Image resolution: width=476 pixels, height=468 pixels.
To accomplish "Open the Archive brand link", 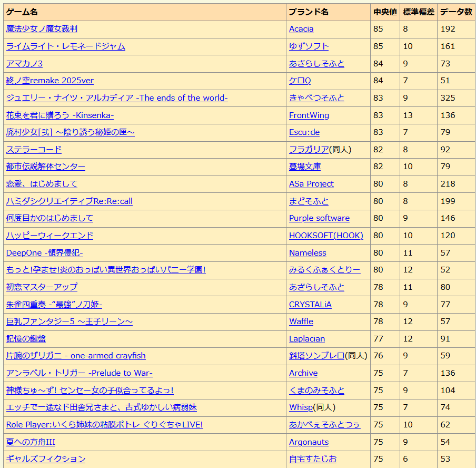I will [x=303, y=373].
